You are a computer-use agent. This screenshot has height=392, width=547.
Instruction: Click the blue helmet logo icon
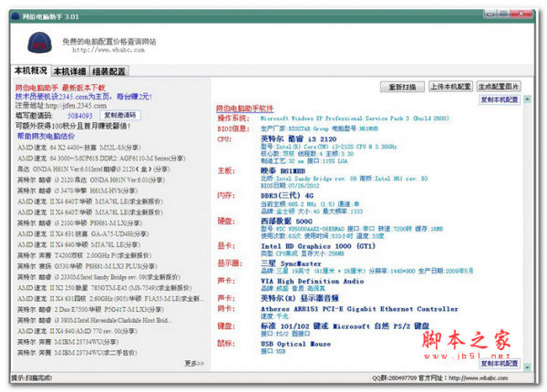click(x=40, y=43)
